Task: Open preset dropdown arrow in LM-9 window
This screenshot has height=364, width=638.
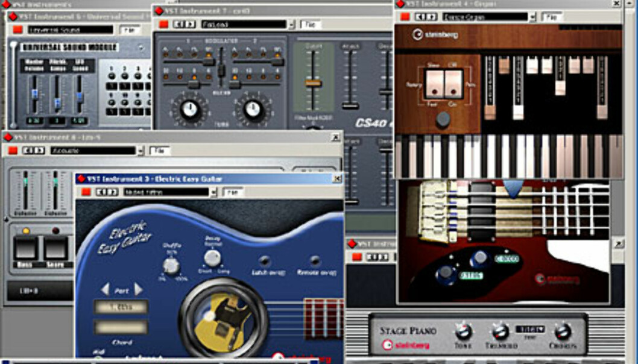Action: point(141,151)
